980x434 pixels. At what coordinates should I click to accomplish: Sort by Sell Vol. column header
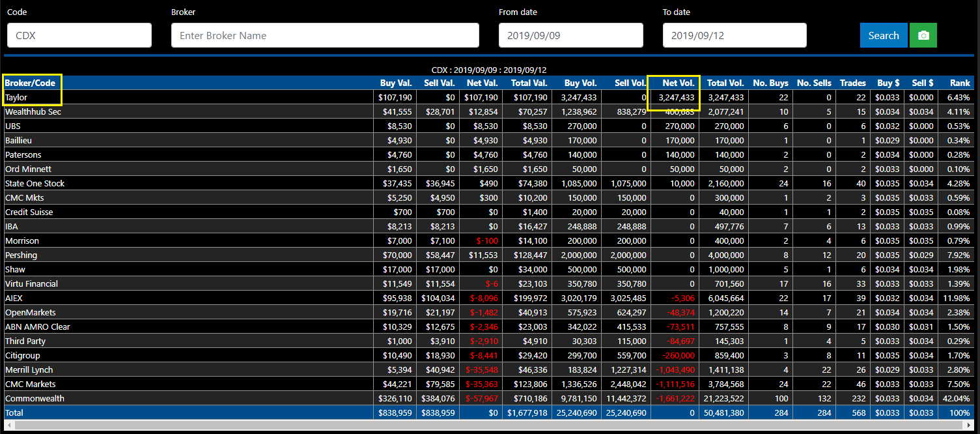(630, 83)
